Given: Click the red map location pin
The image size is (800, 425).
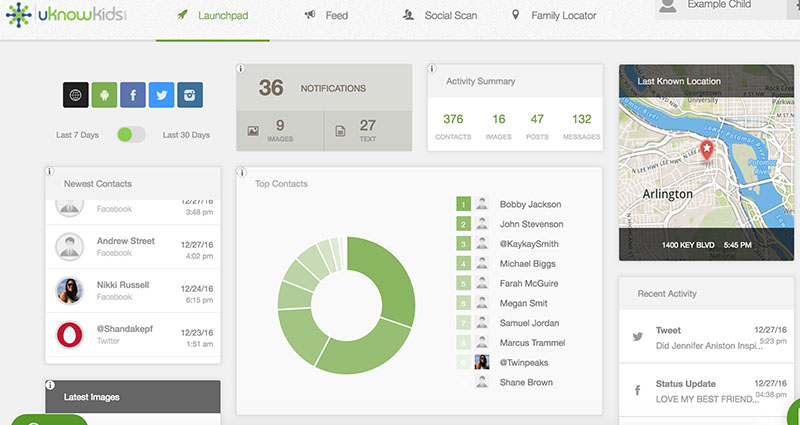Looking at the screenshot, I should tap(707, 150).
